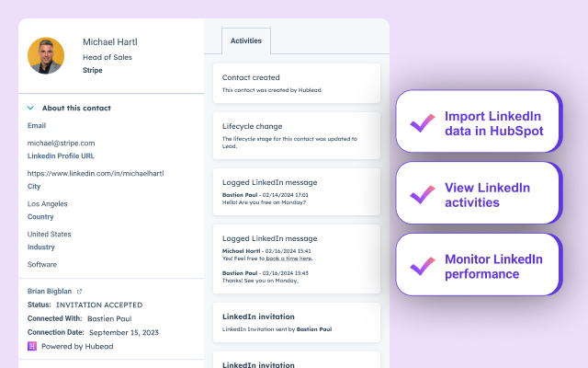The width and height of the screenshot is (588, 368).
Task: Click the Import LinkedIn data in HubSpot badge
Action: click(x=478, y=122)
